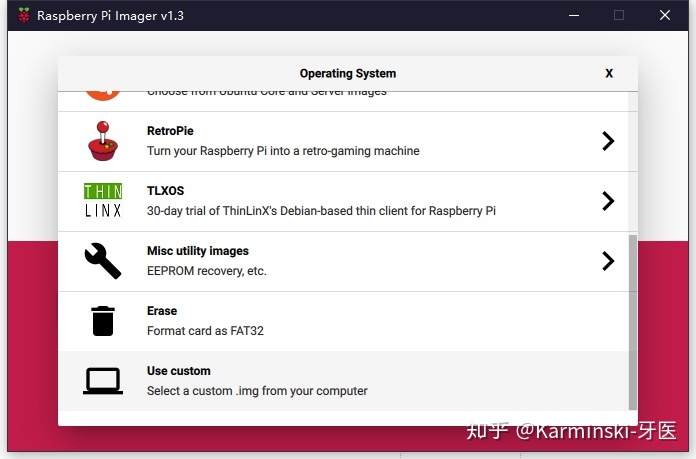696x459 pixels.
Task: Click 'Select a custom .img from your computer'
Action: pyautogui.click(x=257, y=391)
